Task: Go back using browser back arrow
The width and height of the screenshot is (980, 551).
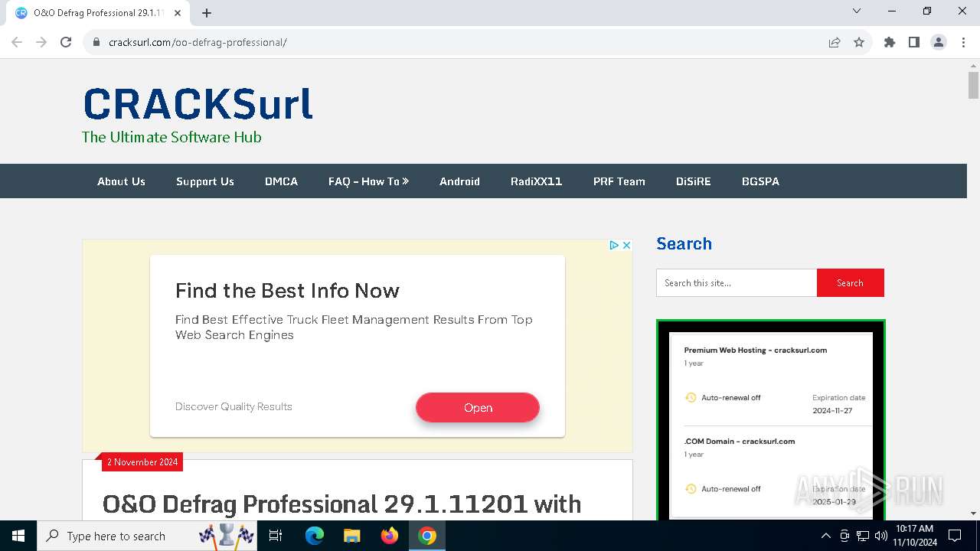Action: point(17,43)
